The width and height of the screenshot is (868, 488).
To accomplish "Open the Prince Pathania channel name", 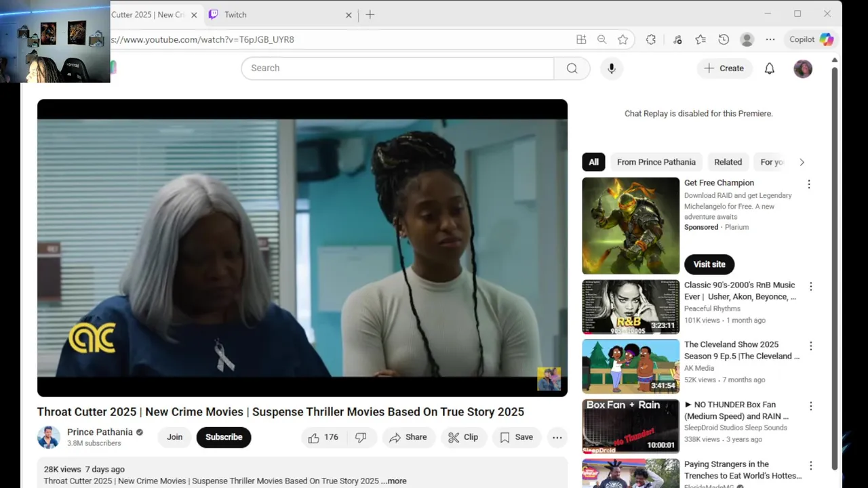I will [100, 432].
